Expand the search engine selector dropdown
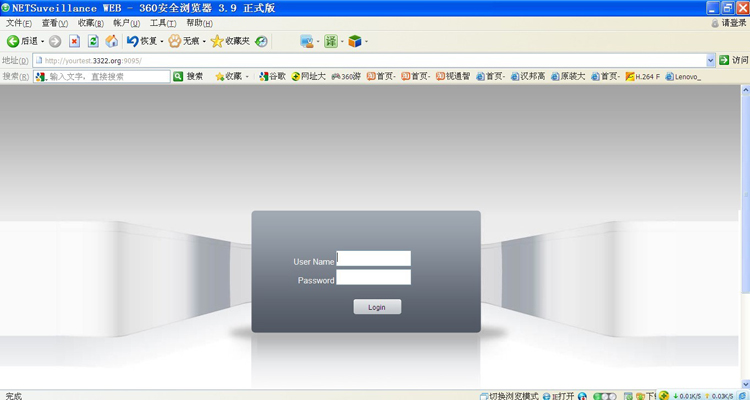Image resolution: width=750 pixels, height=400 pixels. point(42,76)
